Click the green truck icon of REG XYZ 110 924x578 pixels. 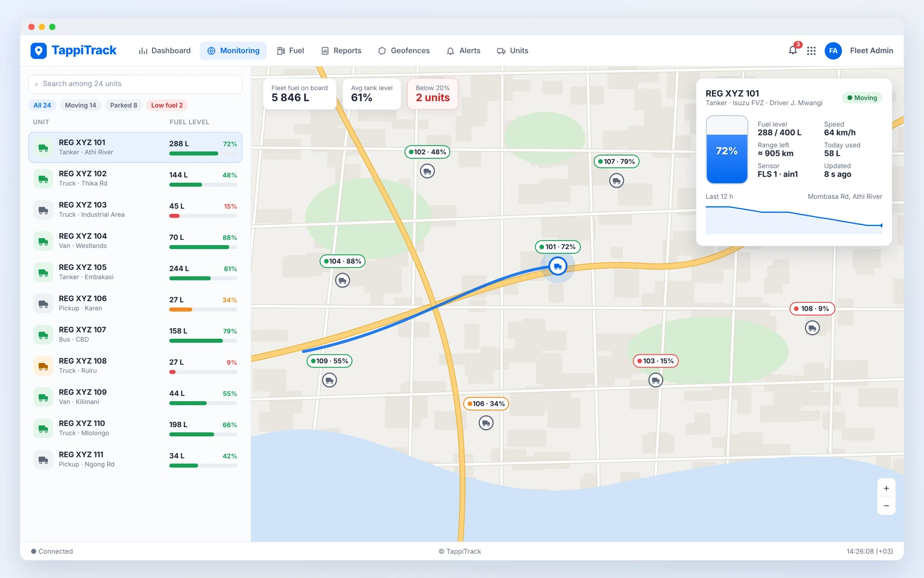click(43, 428)
